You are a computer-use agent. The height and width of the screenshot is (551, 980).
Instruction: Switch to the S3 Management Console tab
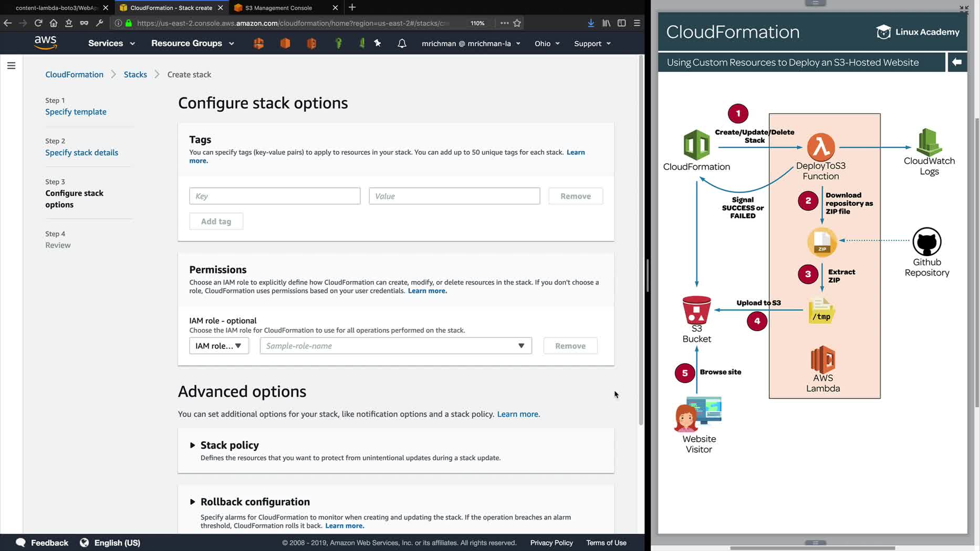pyautogui.click(x=279, y=8)
